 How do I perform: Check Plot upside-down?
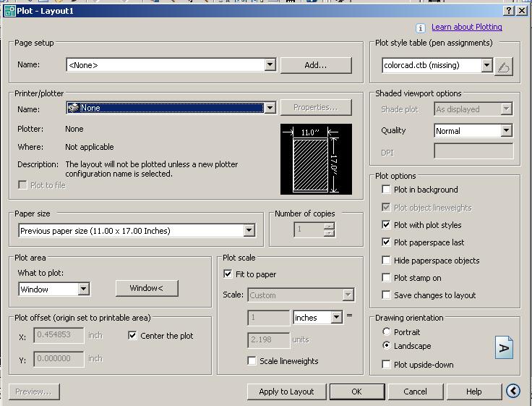386,365
